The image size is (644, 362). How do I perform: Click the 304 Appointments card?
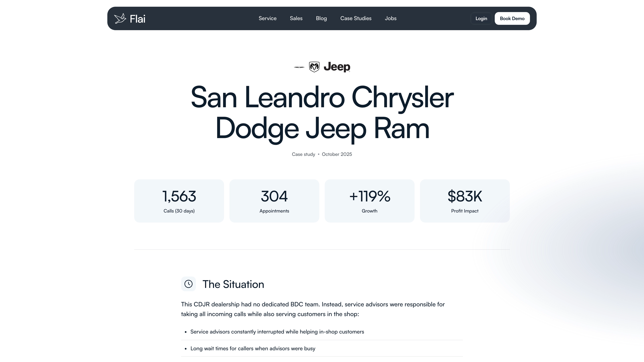tap(274, 201)
